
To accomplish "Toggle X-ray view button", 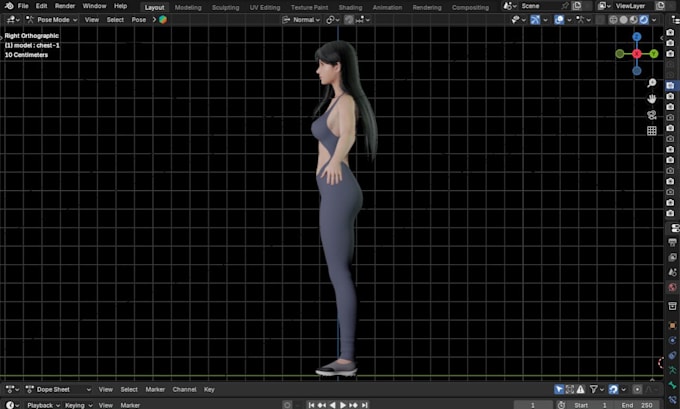I will pos(600,20).
